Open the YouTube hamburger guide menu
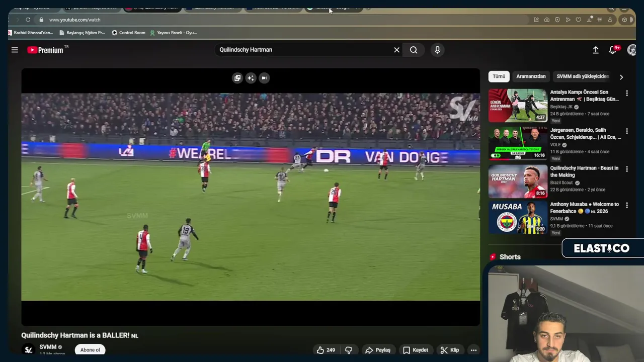The height and width of the screenshot is (362, 644). (x=15, y=50)
